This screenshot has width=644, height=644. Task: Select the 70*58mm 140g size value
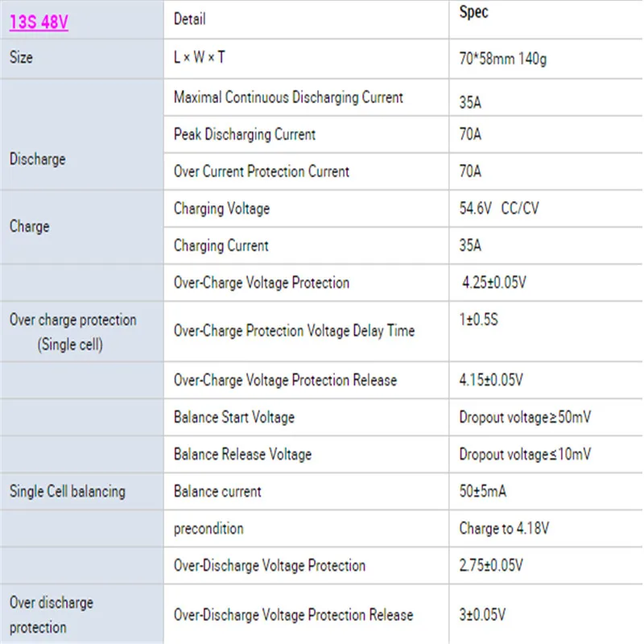(x=502, y=59)
